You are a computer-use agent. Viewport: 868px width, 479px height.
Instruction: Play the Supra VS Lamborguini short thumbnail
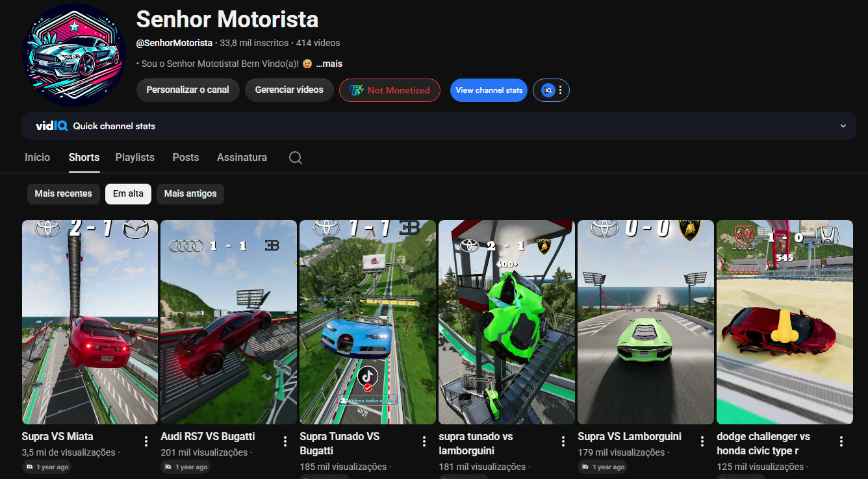[x=646, y=322]
